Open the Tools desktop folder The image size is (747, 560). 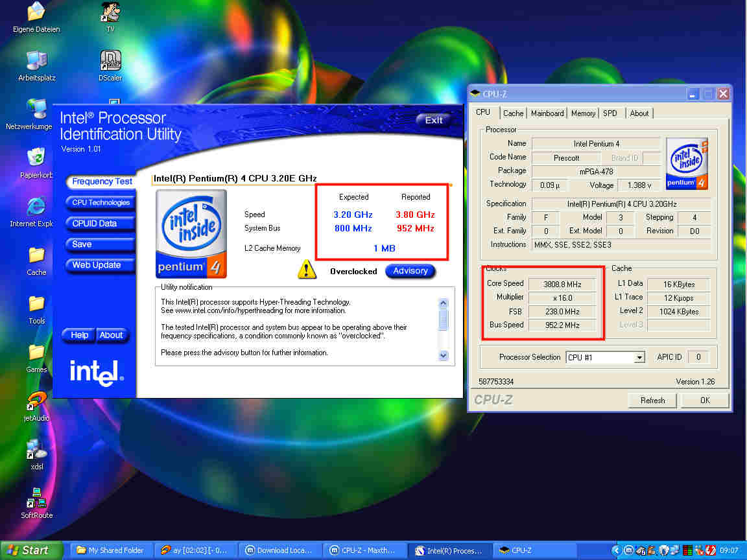coord(36,304)
